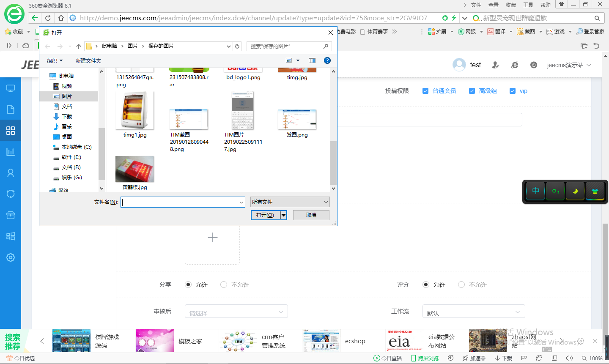Toggle the preview pane icon in dialog
Image resolution: width=609 pixels, height=364 pixels.
pos(312,60)
